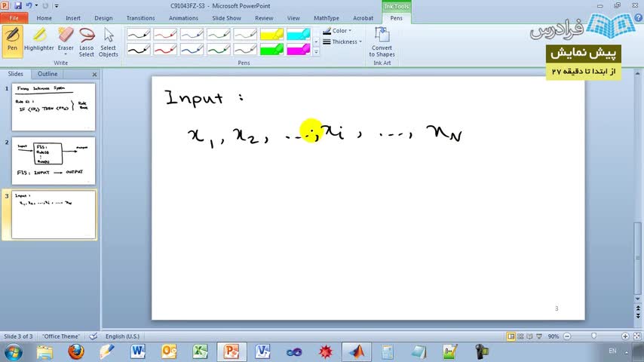Go to next slide arrow
The image size is (644, 362).
point(638,315)
